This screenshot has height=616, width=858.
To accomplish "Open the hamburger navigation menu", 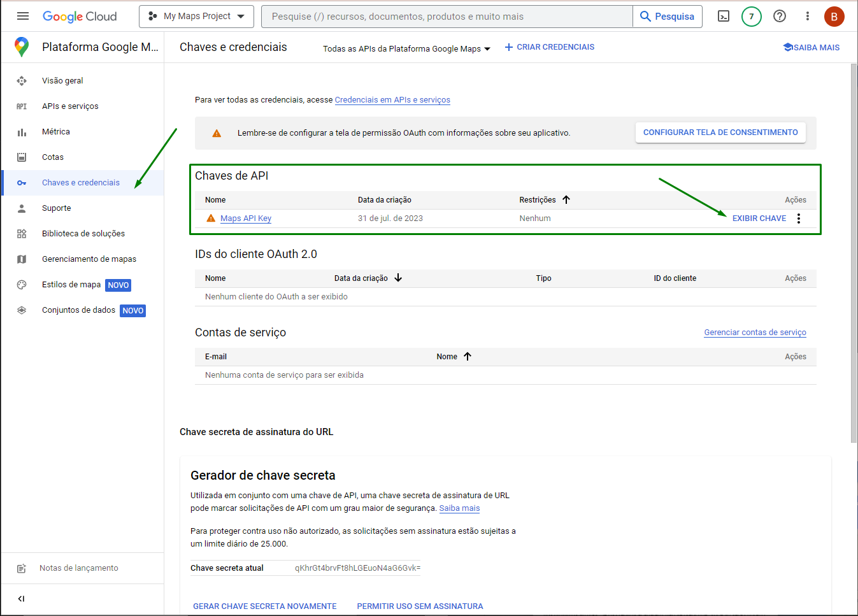I will click(x=23, y=16).
